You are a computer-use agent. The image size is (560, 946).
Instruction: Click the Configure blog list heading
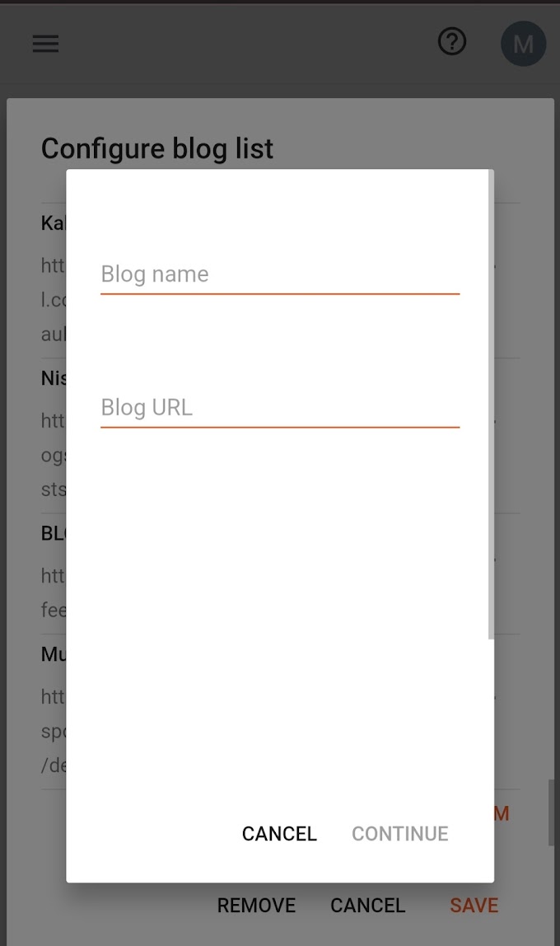pyautogui.click(x=156, y=148)
